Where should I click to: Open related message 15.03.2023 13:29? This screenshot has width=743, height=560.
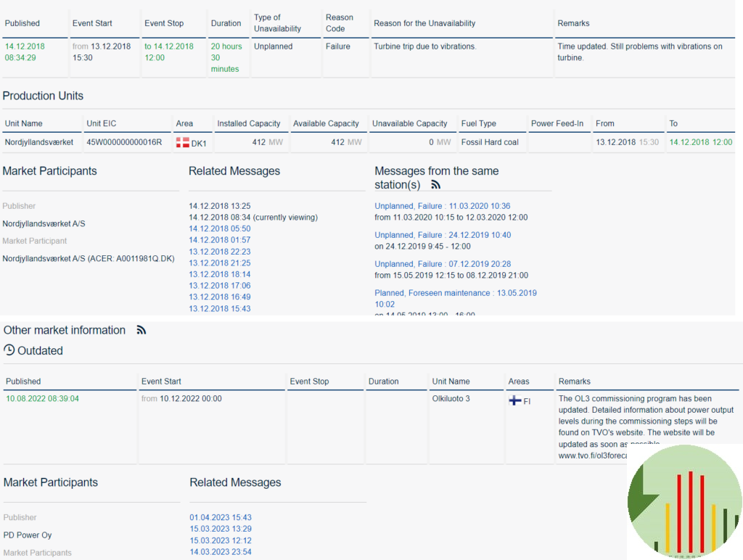[x=221, y=529]
